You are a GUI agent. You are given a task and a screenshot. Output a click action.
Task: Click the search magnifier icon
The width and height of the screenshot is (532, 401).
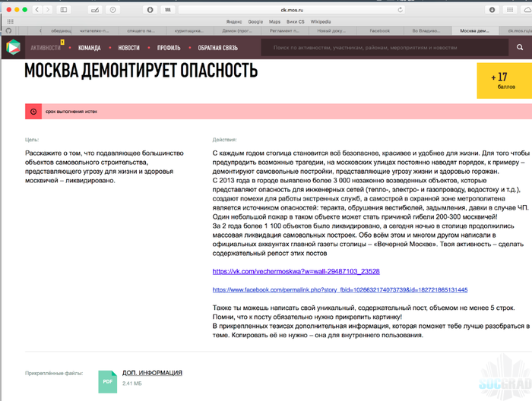pyautogui.click(x=519, y=47)
